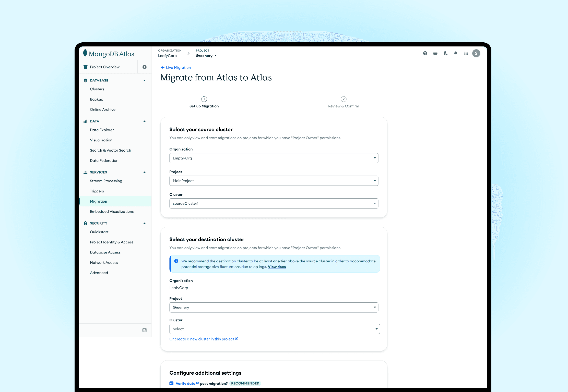Click the invite user icon
This screenshot has width=568, height=392.
pos(445,53)
